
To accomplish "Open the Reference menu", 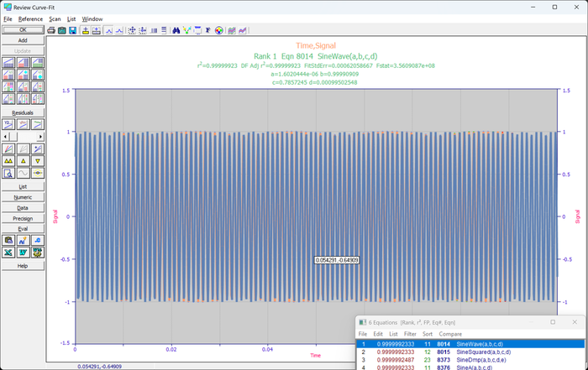I will click(30, 19).
